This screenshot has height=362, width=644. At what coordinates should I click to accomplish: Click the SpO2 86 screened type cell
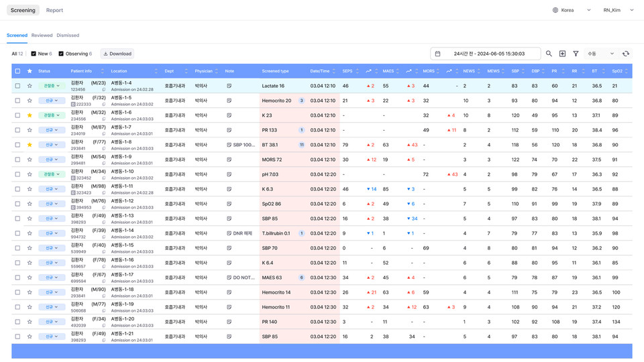click(272, 204)
